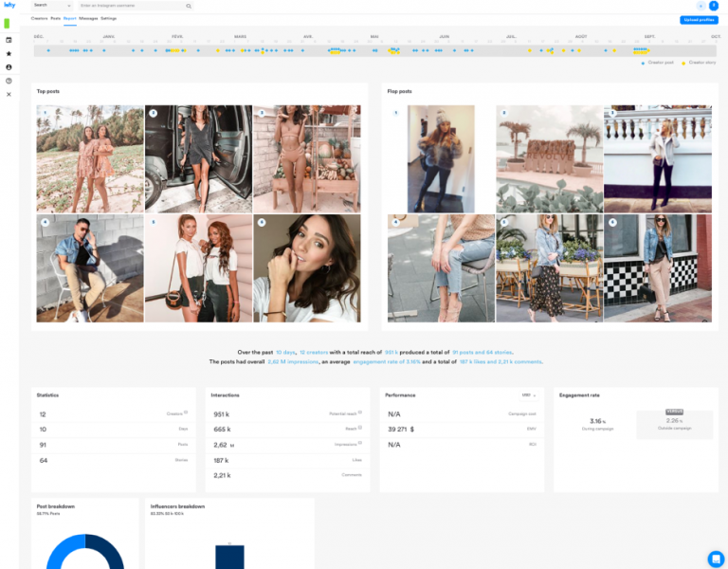Screen dimensions: 728x569
Task: Click the '12 creators' summary link
Action: tap(314, 352)
